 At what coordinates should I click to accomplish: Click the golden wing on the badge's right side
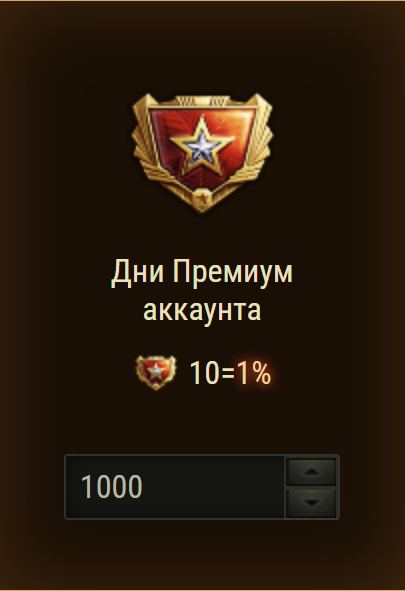click(x=260, y=149)
